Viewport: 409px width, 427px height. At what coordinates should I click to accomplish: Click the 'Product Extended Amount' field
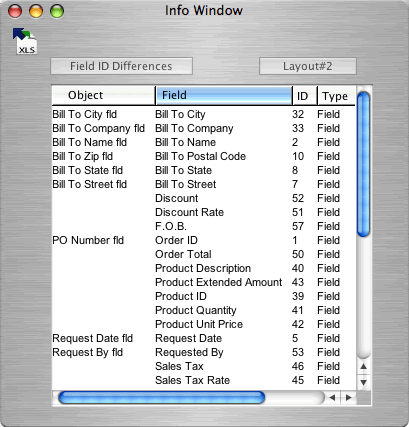[219, 282]
